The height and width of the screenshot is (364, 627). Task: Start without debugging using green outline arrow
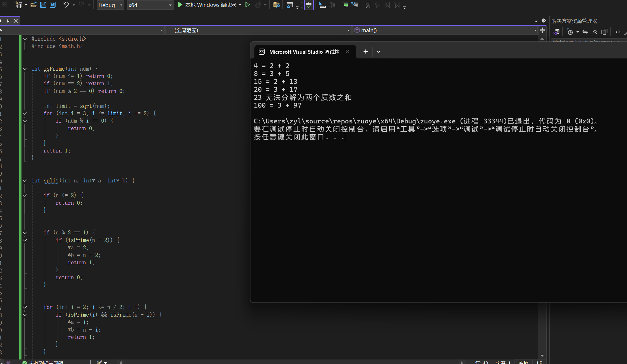coord(247,5)
